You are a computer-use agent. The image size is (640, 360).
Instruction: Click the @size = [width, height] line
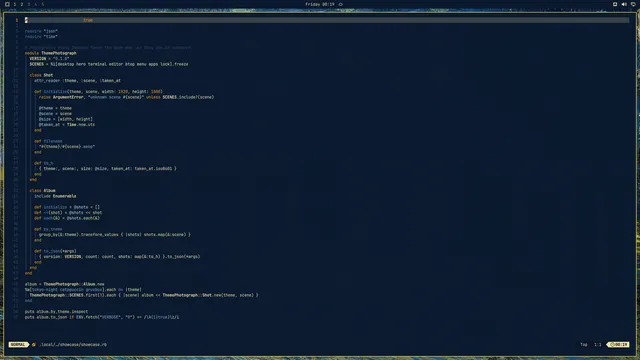(66, 119)
